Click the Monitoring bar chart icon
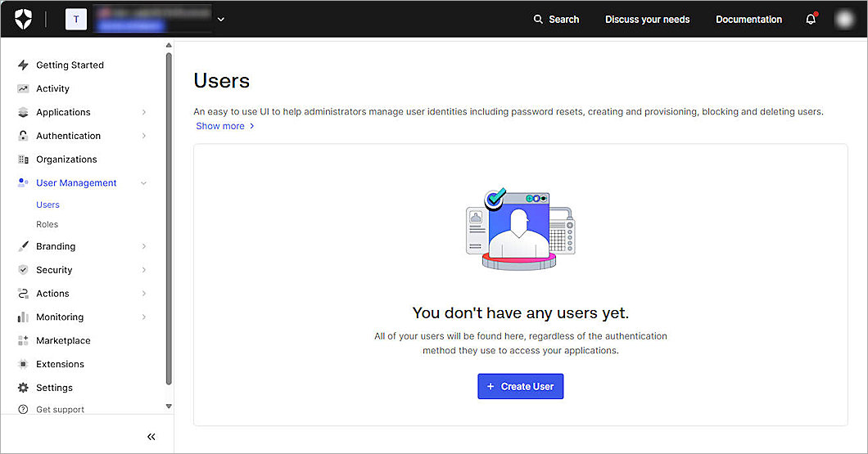The image size is (868, 454). 23,317
